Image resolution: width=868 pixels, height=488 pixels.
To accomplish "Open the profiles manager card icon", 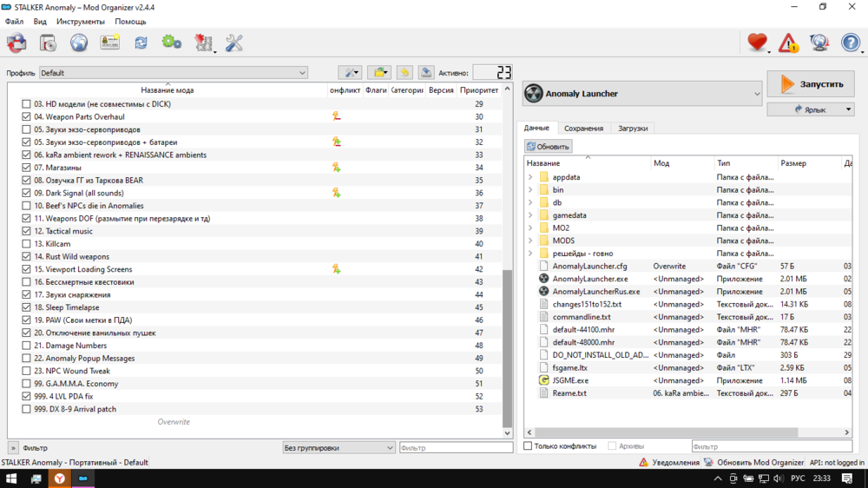I will click(110, 42).
